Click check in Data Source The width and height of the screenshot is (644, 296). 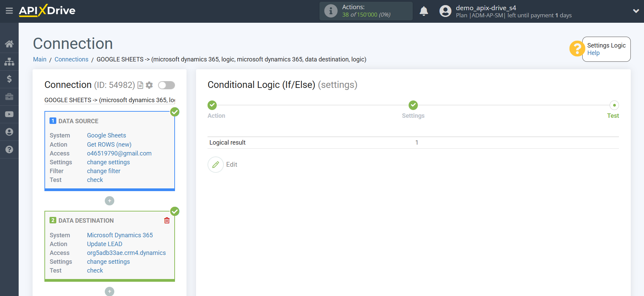[95, 180]
